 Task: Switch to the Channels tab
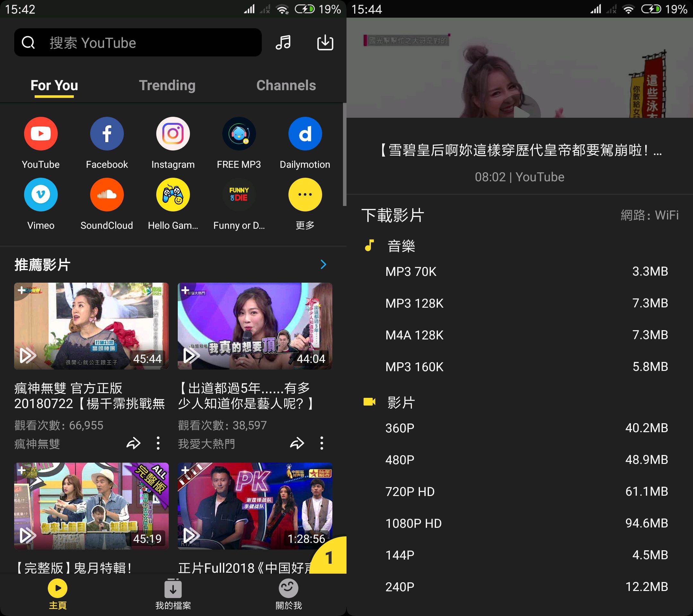tap(286, 85)
